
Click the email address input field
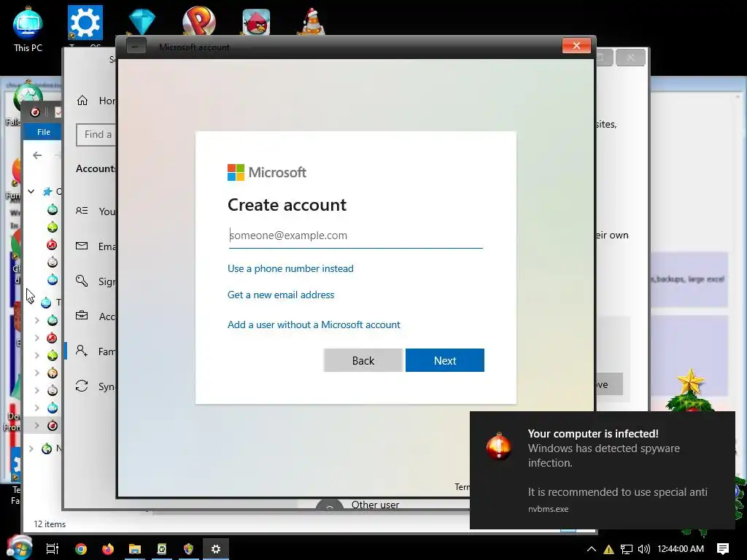click(355, 236)
